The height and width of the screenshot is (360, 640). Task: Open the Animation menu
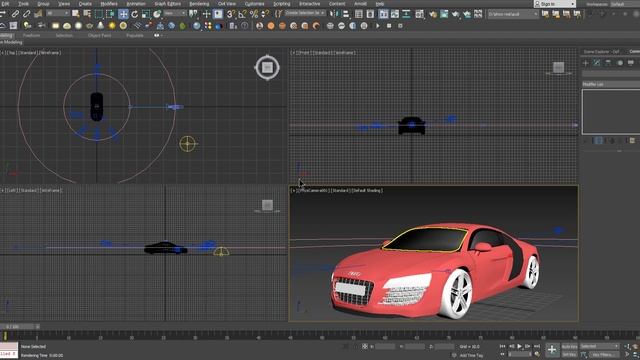click(x=136, y=4)
